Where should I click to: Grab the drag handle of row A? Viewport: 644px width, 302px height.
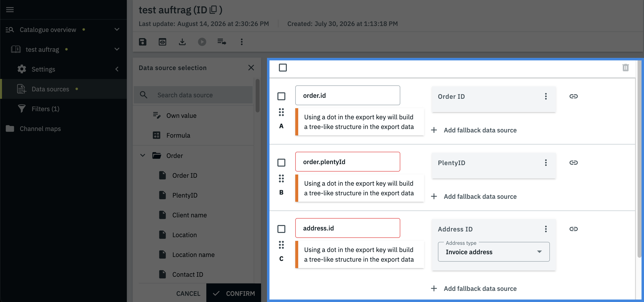(x=281, y=112)
